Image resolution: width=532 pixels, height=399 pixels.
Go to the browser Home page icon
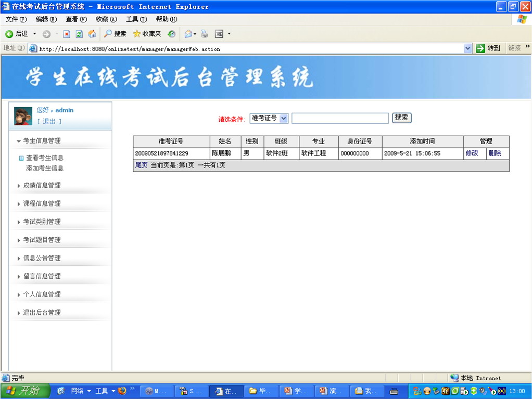click(92, 34)
